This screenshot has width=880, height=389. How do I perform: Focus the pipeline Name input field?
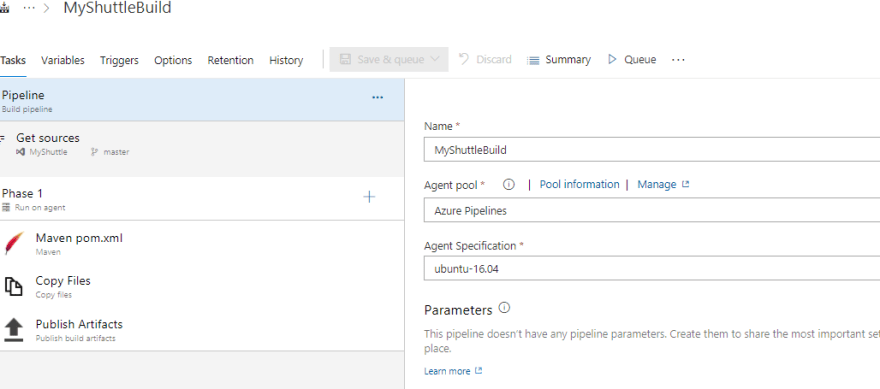click(x=652, y=150)
